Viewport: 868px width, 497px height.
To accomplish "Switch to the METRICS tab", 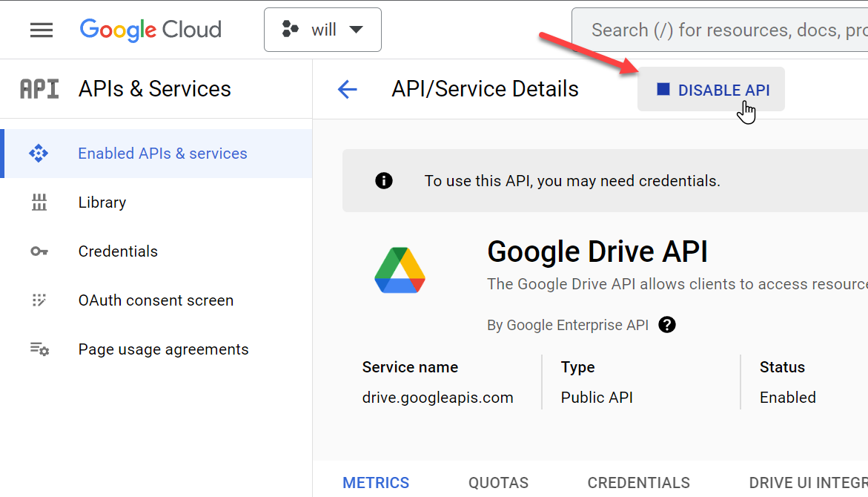I will point(376,483).
